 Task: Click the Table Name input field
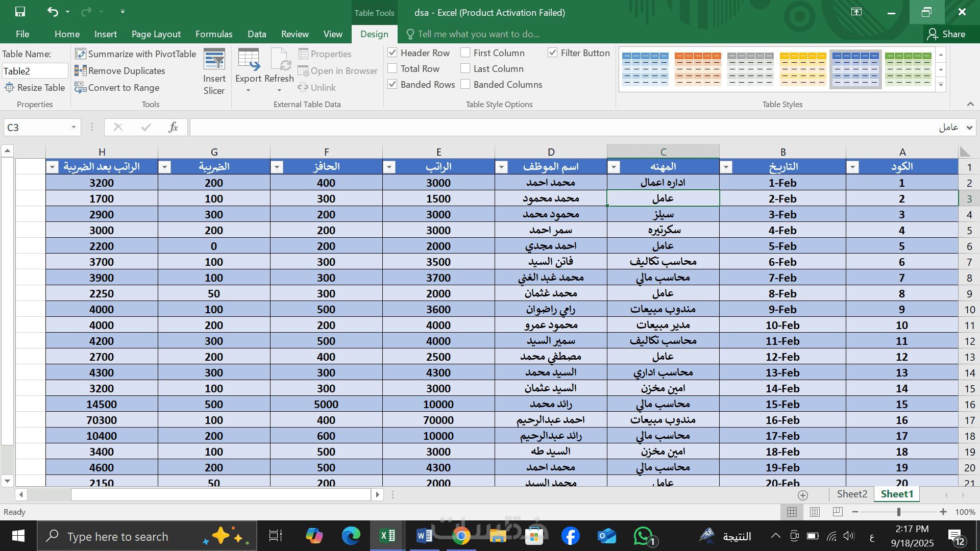point(35,71)
